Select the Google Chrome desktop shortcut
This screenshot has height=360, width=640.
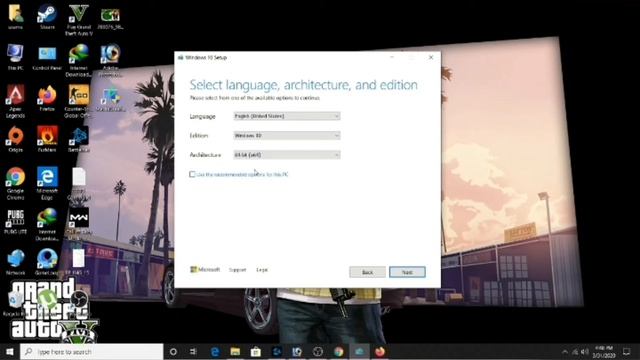pos(16,183)
